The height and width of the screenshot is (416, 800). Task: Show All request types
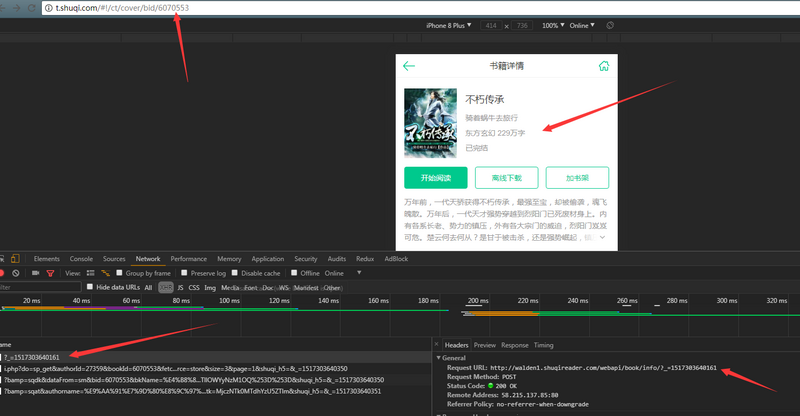point(148,287)
